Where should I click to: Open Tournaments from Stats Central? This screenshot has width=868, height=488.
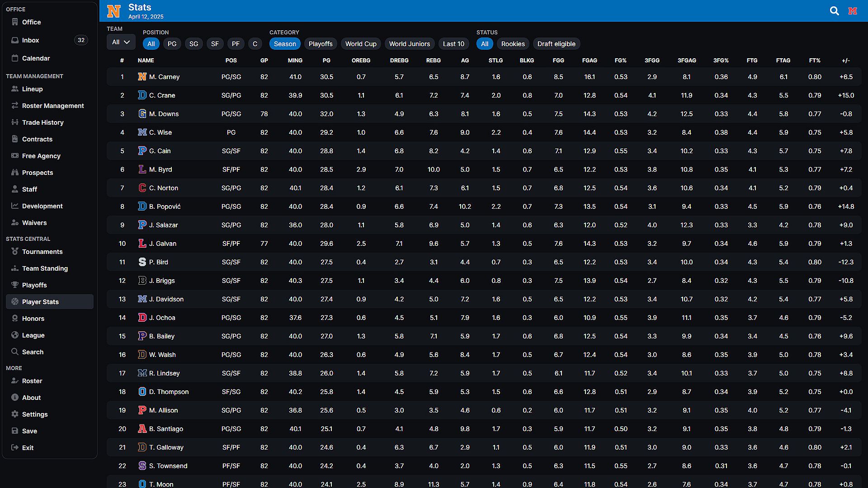42,252
